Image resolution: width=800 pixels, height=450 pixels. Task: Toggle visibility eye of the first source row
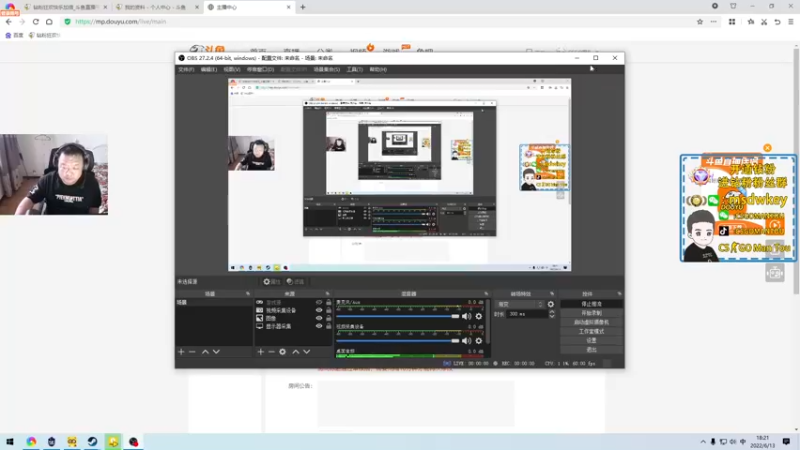319,303
